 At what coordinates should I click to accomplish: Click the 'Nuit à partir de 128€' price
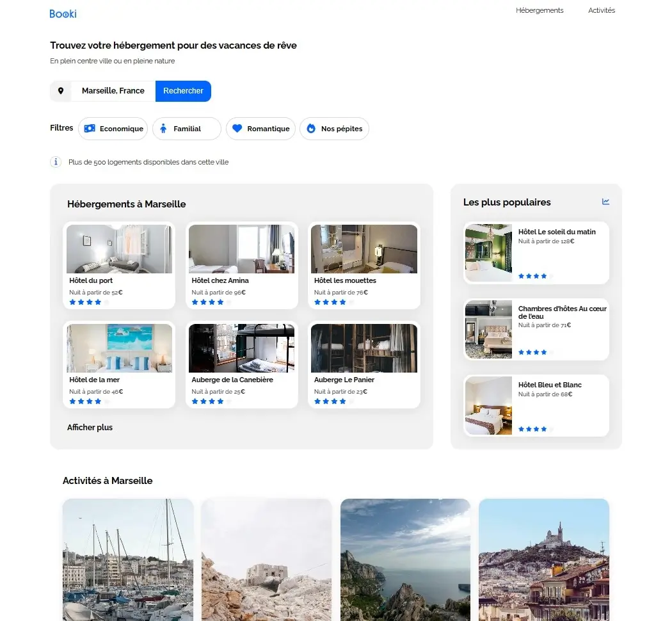point(547,241)
